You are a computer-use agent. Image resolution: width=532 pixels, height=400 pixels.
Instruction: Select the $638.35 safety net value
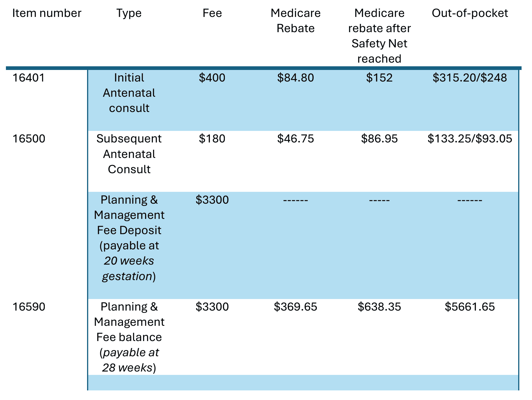tap(379, 307)
